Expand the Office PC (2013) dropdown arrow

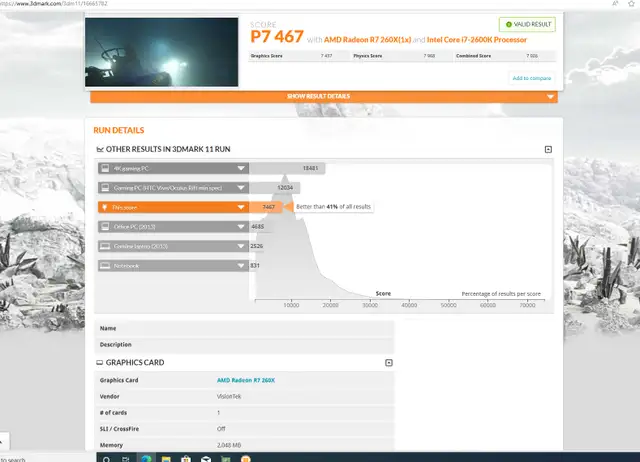point(241,227)
